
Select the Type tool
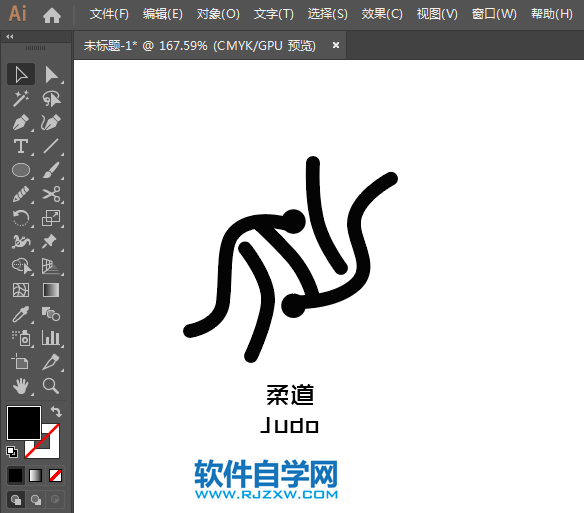click(x=21, y=146)
